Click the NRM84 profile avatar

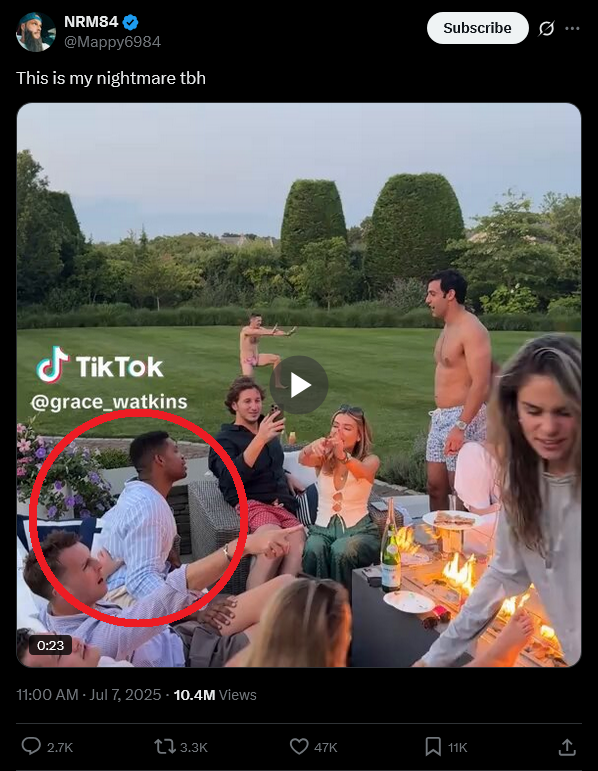point(36,32)
